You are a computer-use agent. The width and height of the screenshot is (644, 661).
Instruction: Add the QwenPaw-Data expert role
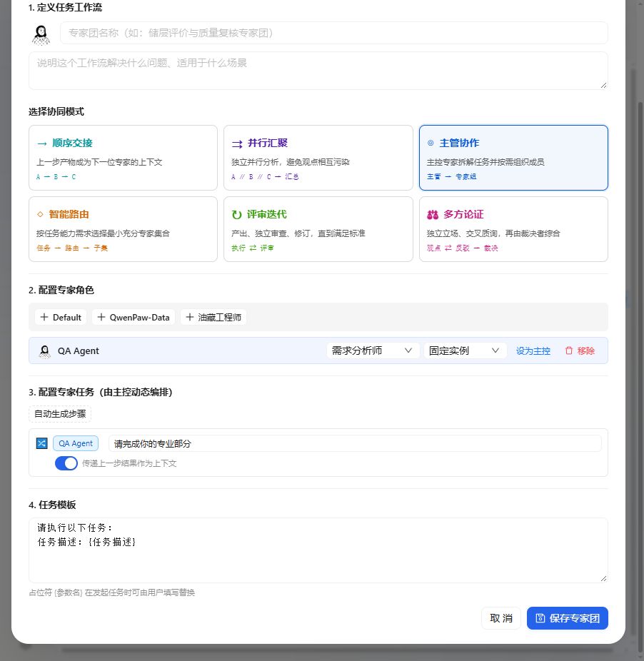[134, 318]
